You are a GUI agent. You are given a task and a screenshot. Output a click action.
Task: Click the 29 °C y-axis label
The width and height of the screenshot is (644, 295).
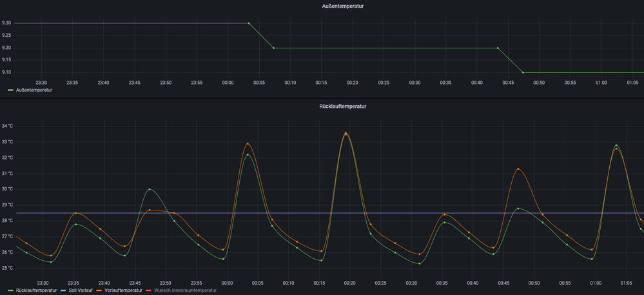[7, 205]
